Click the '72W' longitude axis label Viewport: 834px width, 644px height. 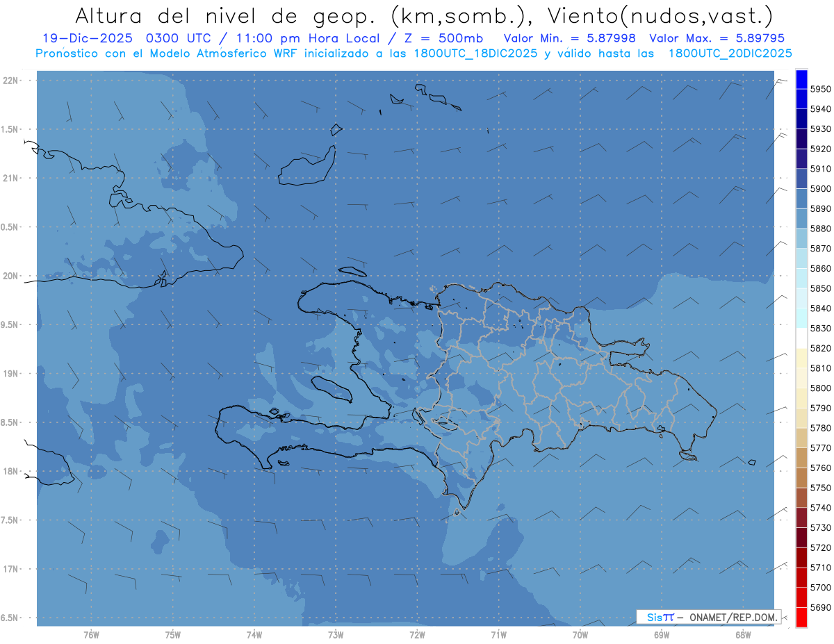(417, 634)
